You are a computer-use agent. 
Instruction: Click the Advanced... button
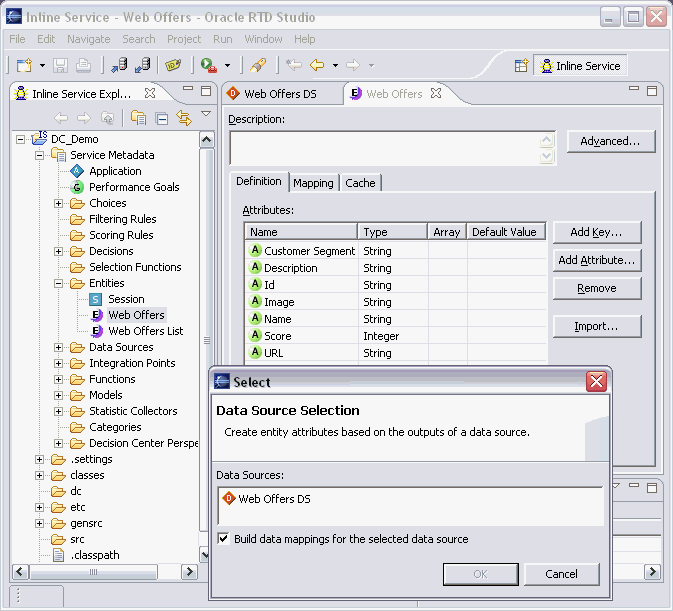click(610, 141)
